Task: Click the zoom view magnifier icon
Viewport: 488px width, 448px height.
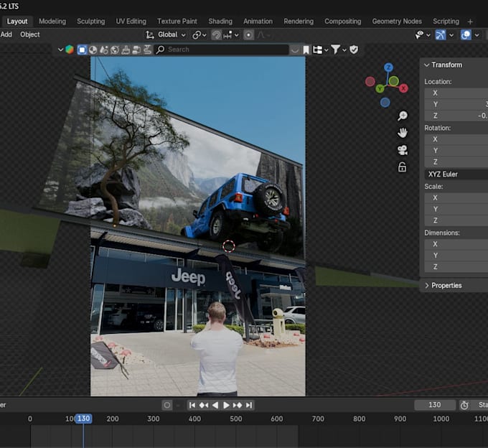Action: (403, 116)
